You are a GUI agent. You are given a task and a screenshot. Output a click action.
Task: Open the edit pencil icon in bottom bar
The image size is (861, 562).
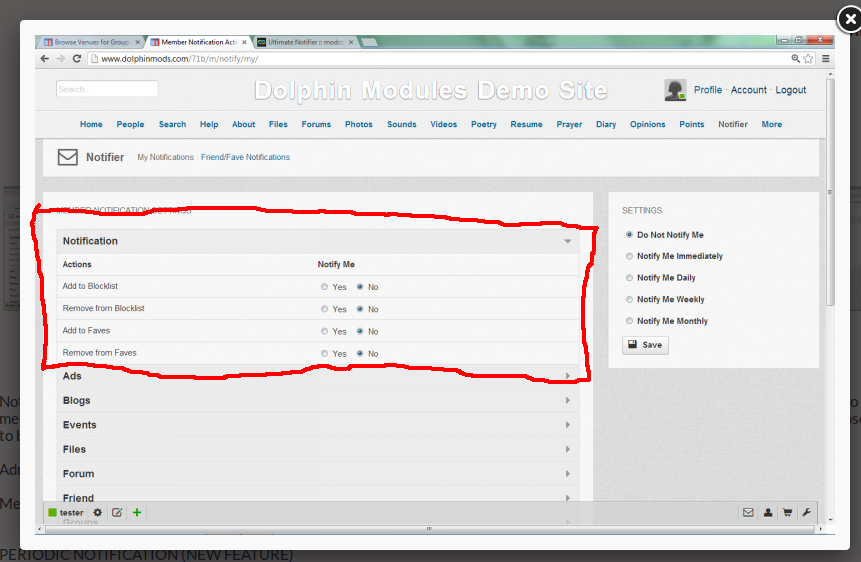coord(117,513)
